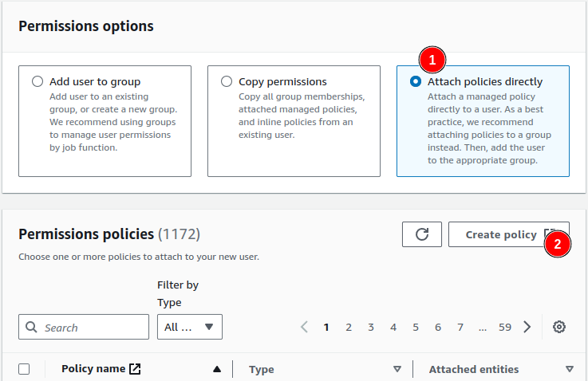The height and width of the screenshot is (381, 588).
Task: Click the Policy name external link icon
Action: (x=135, y=369)
